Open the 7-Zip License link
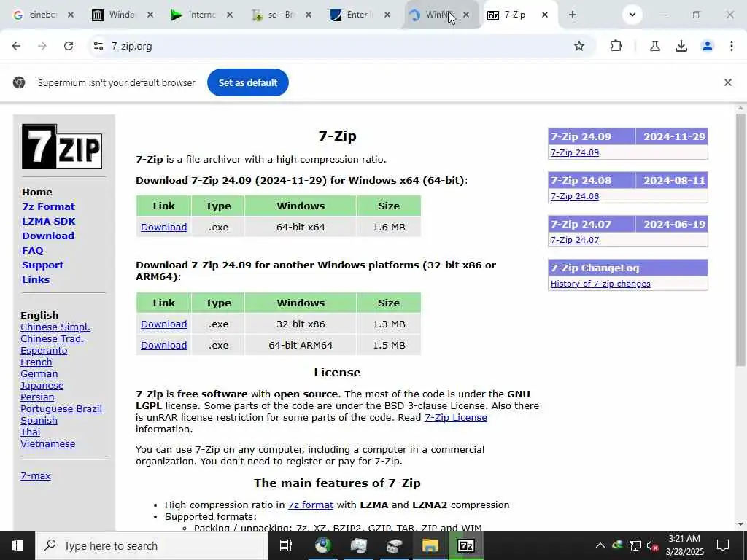This screenshot has height=560, width=747. 455,418
